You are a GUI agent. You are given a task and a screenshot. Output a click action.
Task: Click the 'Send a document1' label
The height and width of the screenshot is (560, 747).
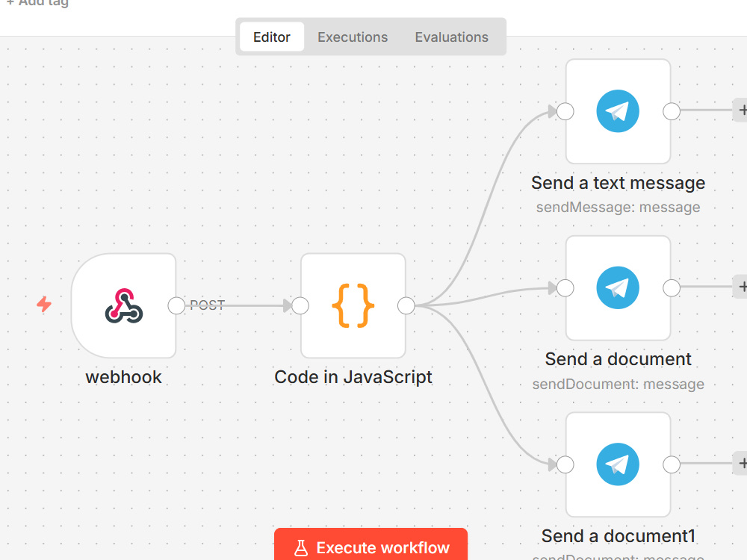click(618, 536)
